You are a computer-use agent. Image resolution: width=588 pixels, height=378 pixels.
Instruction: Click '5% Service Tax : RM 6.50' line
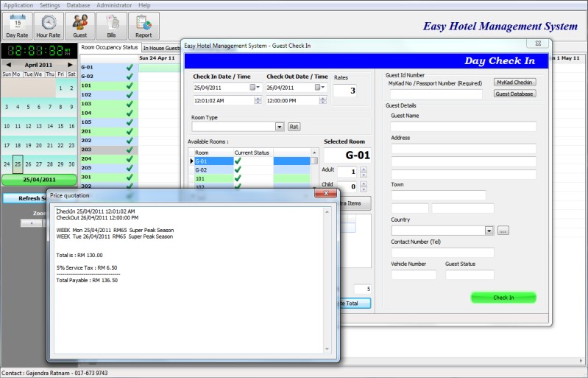pyautogui.click(x=87, y=268)
